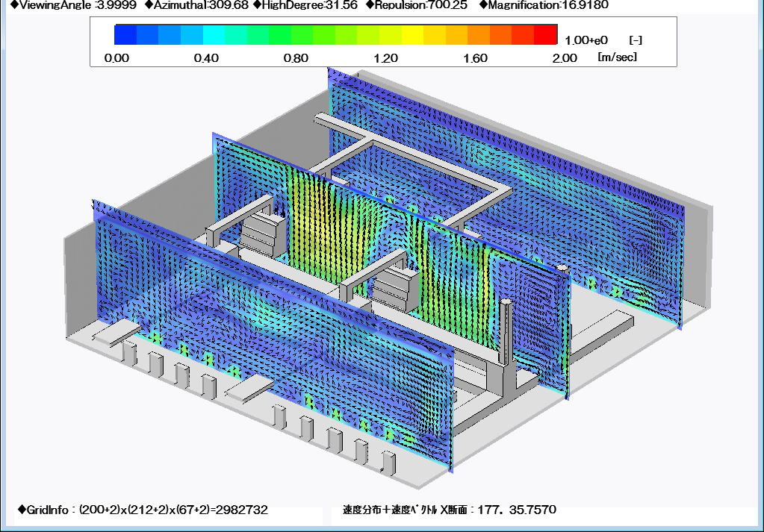Click the [m/sec] unit label
764x532 pixels.
pyautogui.click(x=618, y=57)
